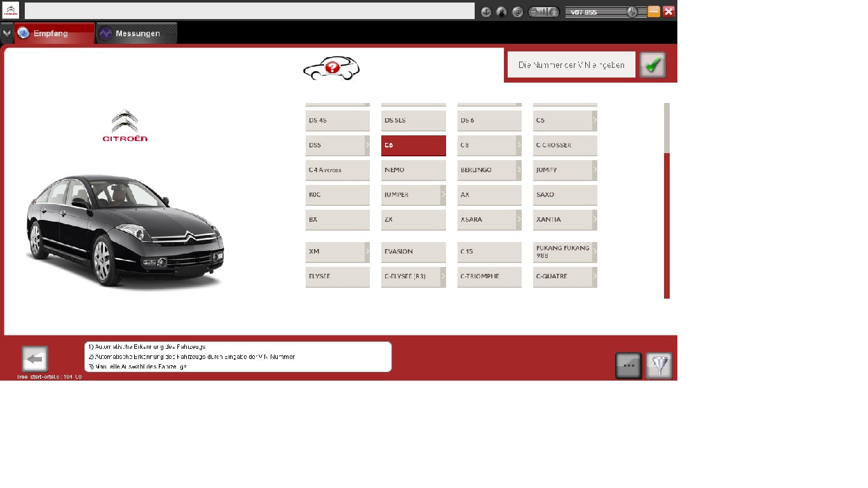Open the filter funnel icon
Image resolution: width=868 pixels, height=488 pixels.
click(x=660, y=365)
